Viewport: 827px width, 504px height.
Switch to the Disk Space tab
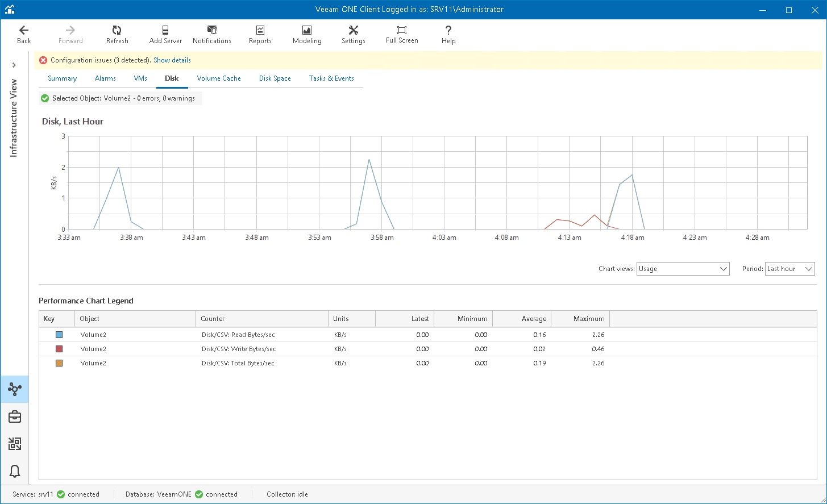275,78
